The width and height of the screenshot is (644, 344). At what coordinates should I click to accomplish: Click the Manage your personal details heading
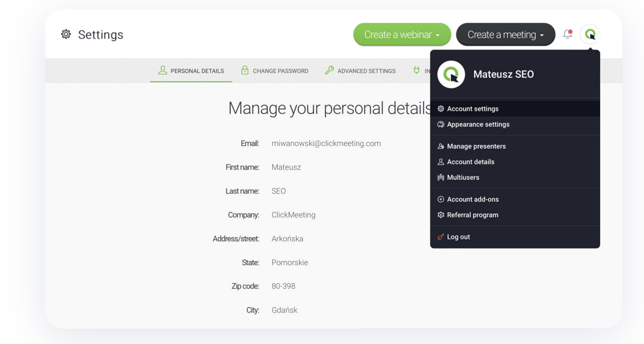(329, 108)
